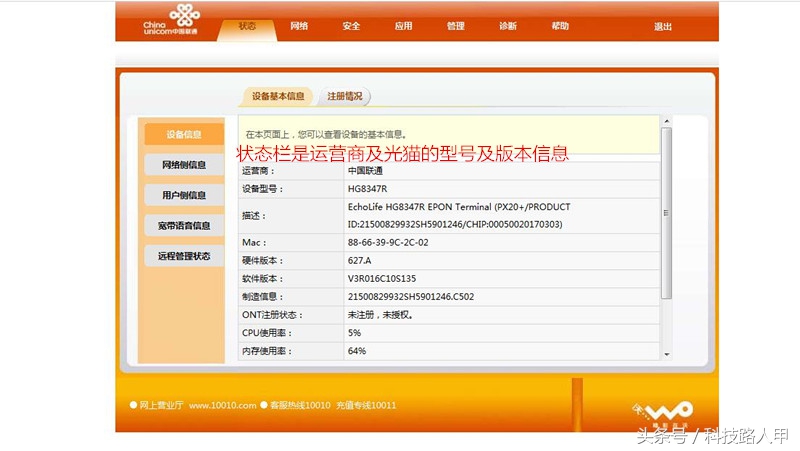Image resolution: width=800 pixels, height=451 pixels.
Task: Switch to the 注册情况 tab
Action: 344,96
